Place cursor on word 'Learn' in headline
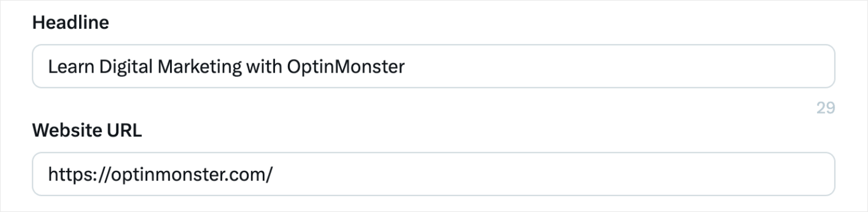The height and width of the screenshot is (212, 868). [71, 67]
